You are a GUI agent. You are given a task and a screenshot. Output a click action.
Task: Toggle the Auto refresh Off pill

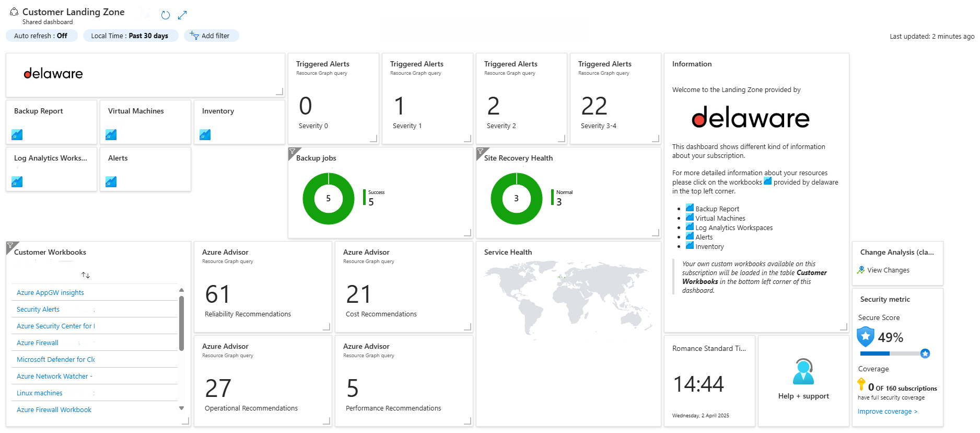point(41,36)
